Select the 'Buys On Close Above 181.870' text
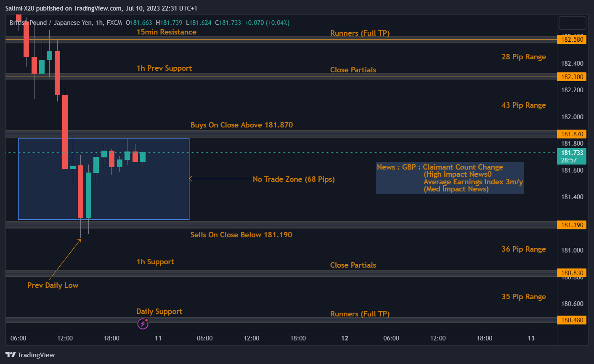This screenshot has width=594, height=364. click(x=241, y=125)
